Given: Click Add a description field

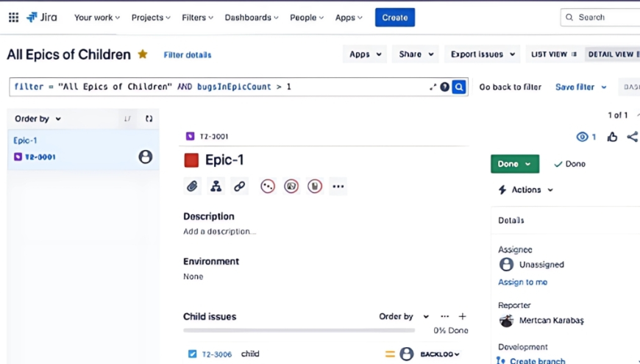Looking at the screenshot, I should click(219, 232).
